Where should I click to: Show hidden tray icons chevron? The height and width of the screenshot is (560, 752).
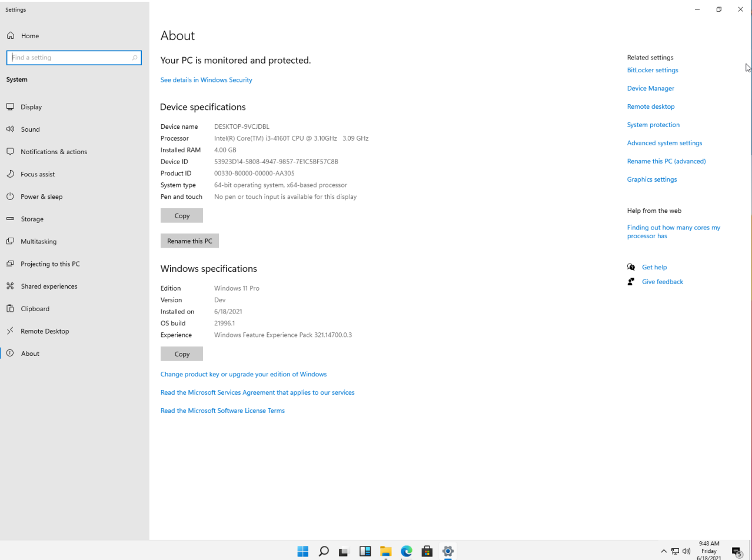664,551
